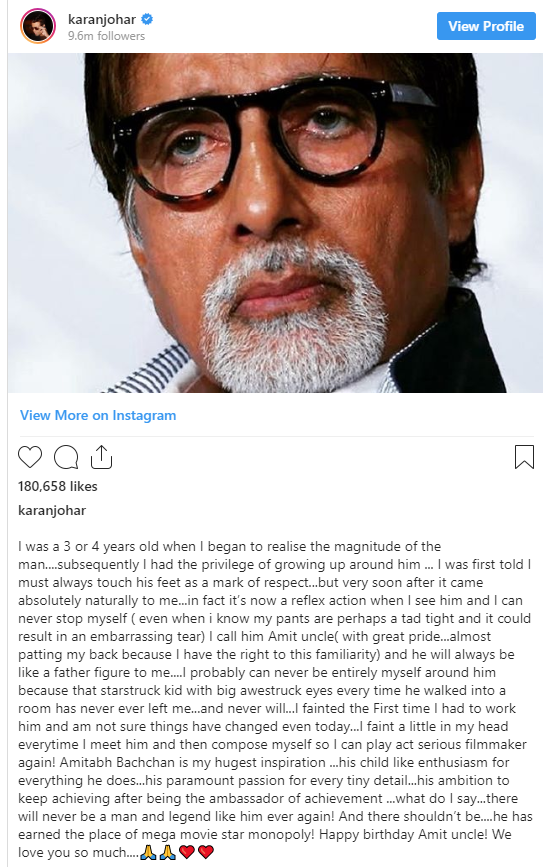This screenshot has height=867, width=543.
Task: Open View More on Instagram link
Action: click(x=98, y=415)
